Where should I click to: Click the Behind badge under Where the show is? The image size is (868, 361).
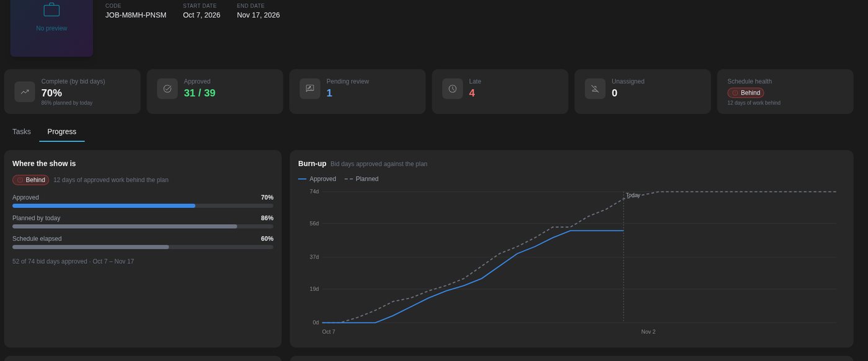31,180
